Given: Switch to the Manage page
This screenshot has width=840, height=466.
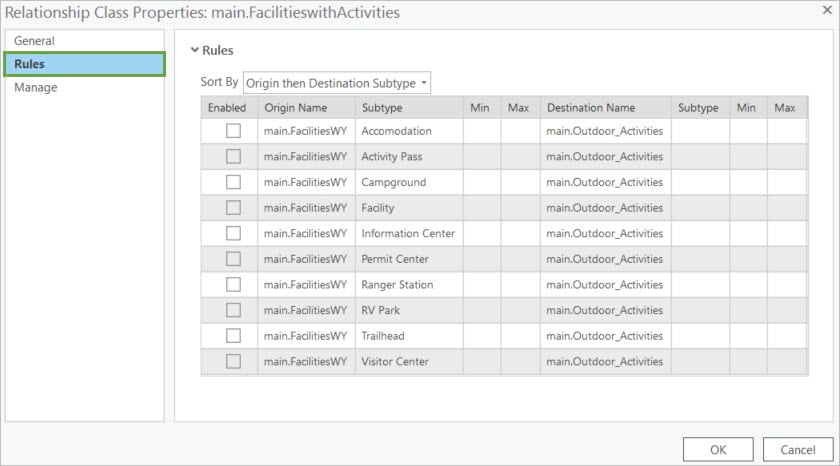Looking at the screenshot, I should [85, 87].
